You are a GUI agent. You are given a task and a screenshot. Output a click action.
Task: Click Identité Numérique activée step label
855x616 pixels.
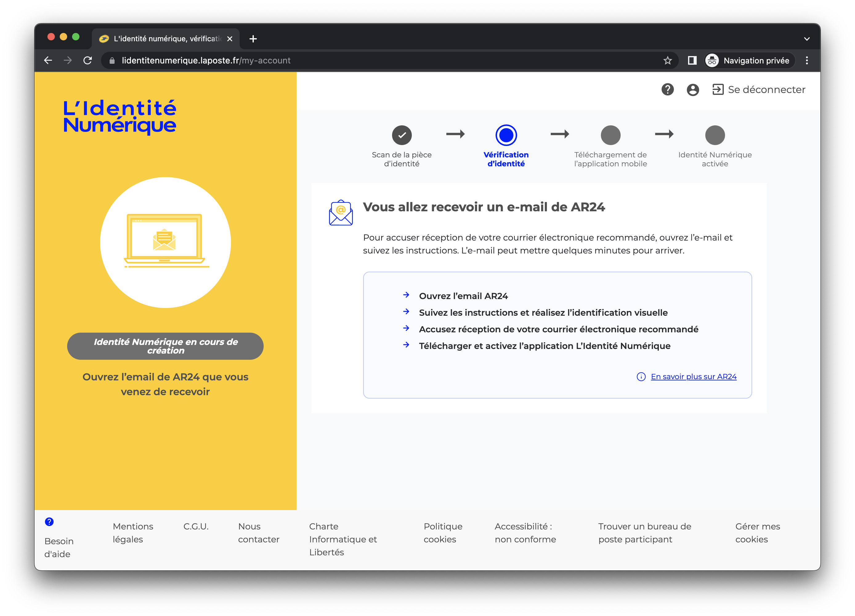click(x=715, y=159)
